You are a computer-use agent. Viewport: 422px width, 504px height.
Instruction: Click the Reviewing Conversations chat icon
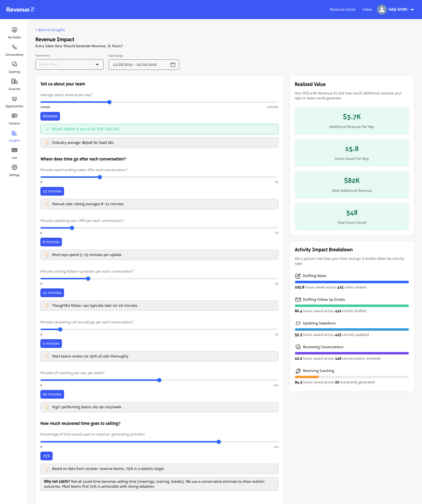tap(298, 347)
